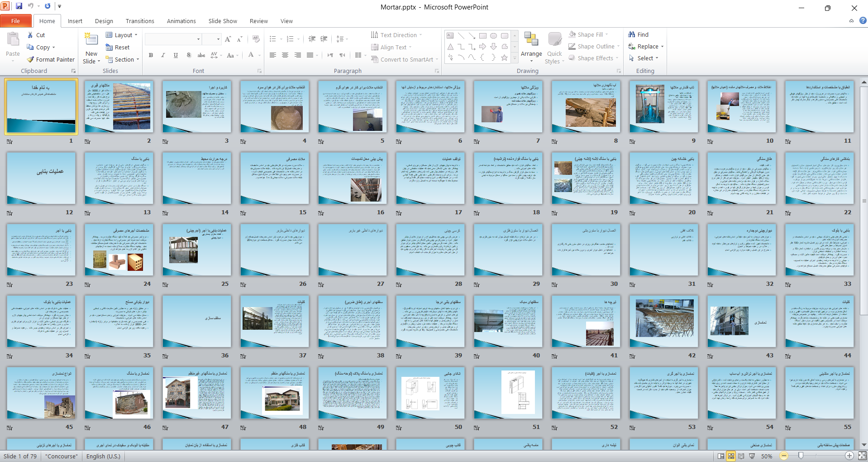Click Align Text button
The width and height of the screenshot is (868, 462).
click(x=391, y=47)
